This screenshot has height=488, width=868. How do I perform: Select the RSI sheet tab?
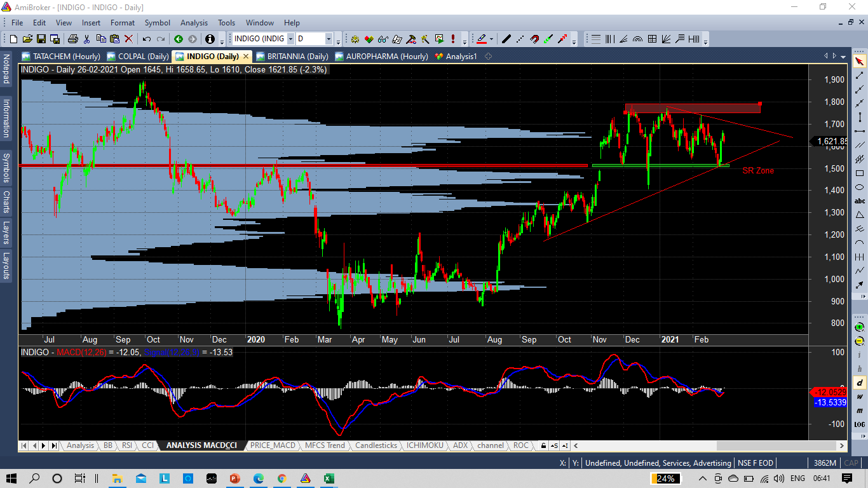(x=127, y=445)
